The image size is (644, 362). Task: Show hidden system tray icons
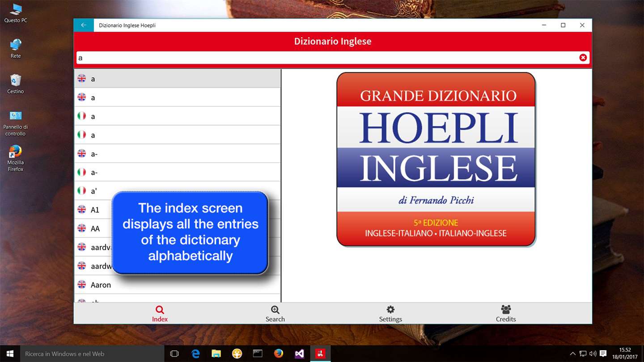574,354
